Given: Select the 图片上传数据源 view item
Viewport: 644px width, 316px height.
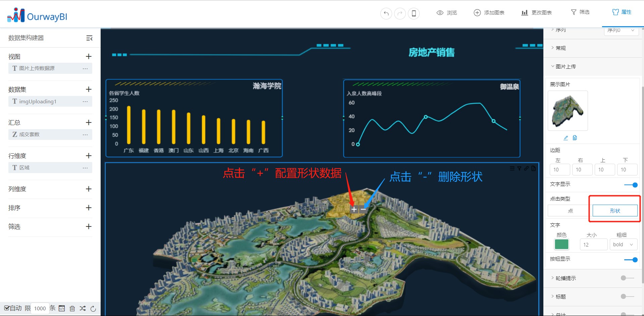Looking at the screenshot, I should 50,68.
